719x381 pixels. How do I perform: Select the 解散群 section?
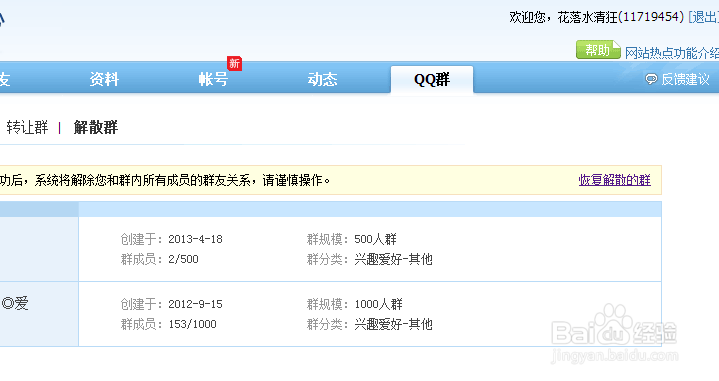pos(96,127)
